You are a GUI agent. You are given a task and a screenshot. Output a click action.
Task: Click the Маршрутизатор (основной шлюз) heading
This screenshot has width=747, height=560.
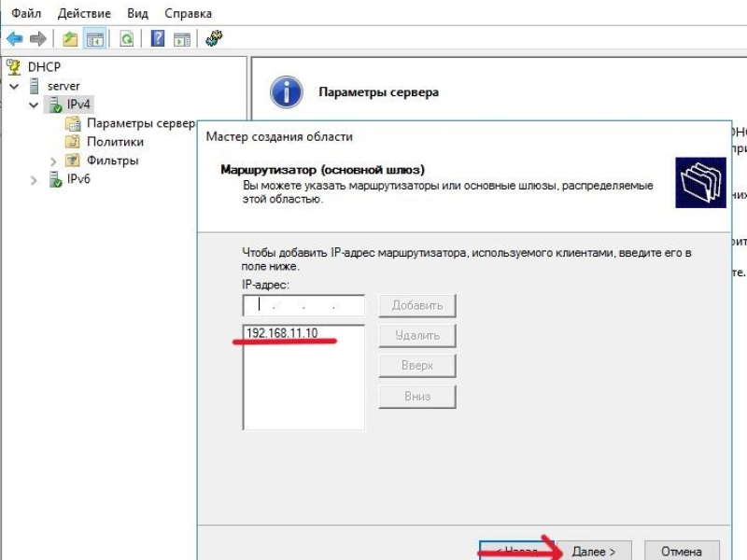click(x=322, y=170)
